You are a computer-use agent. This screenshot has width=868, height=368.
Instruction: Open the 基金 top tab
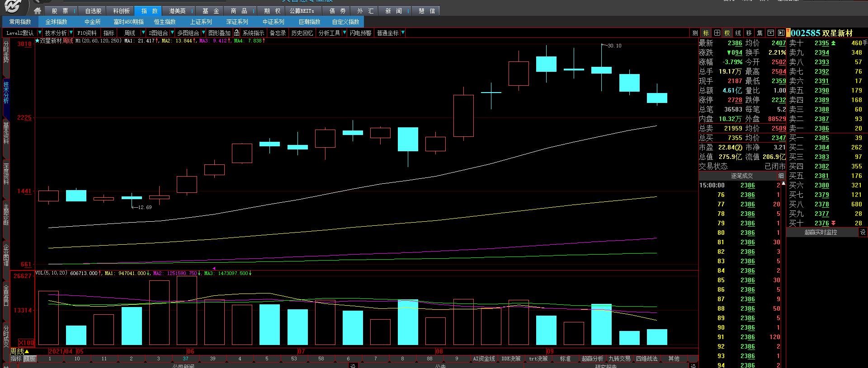pos(210,11)
